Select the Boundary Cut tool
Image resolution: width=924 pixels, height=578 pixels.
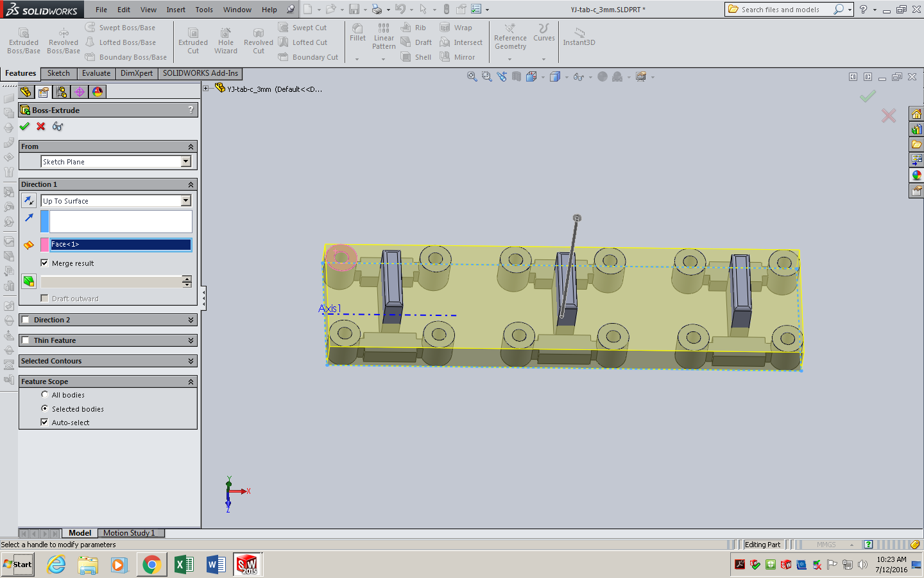(x=308, y=57)
